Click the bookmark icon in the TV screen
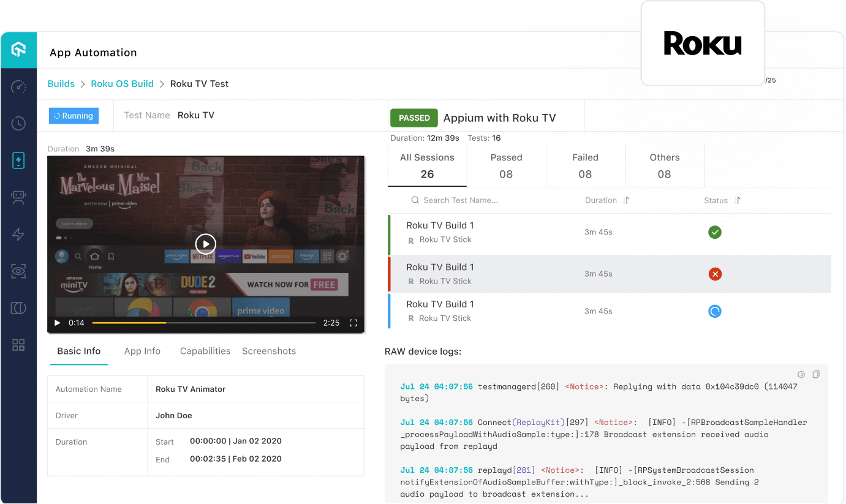Screen dimensions: 846x504 [x=111, y=257]
